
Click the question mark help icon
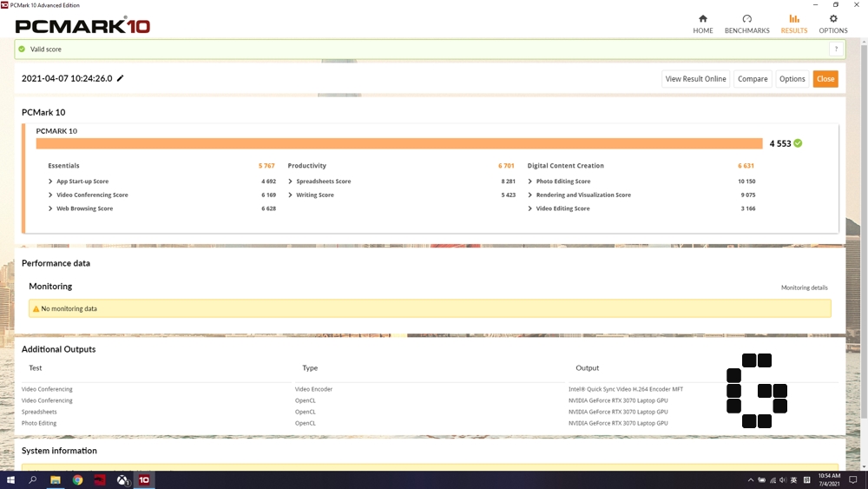835,50
